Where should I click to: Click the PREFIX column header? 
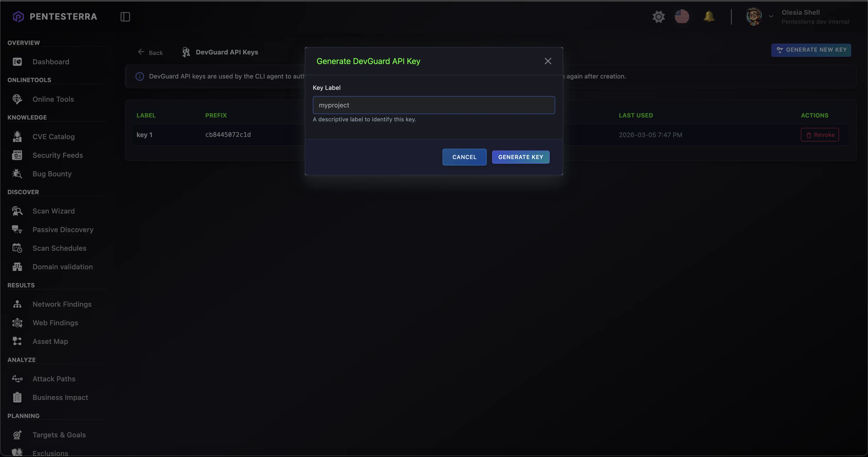click(216, 115)
